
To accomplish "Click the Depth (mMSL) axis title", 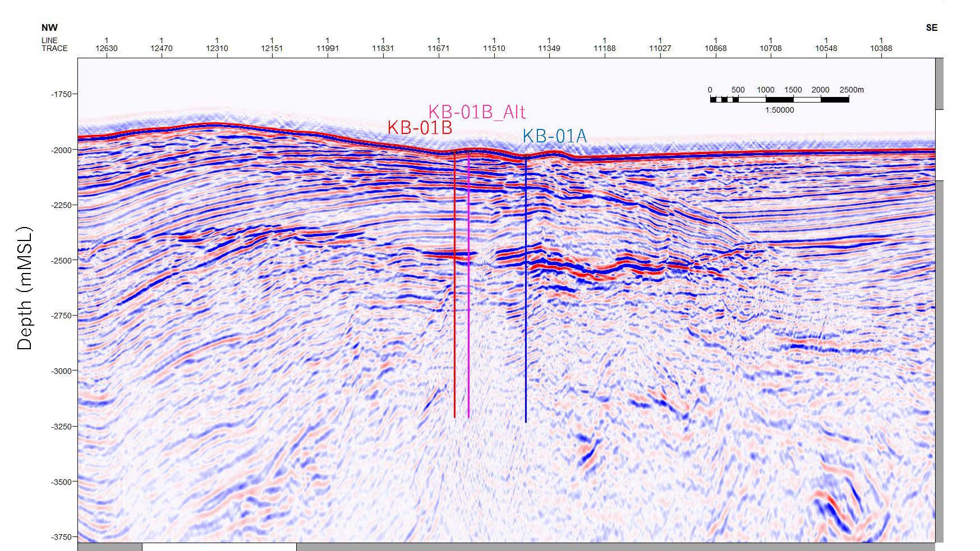I will [25, 288].
